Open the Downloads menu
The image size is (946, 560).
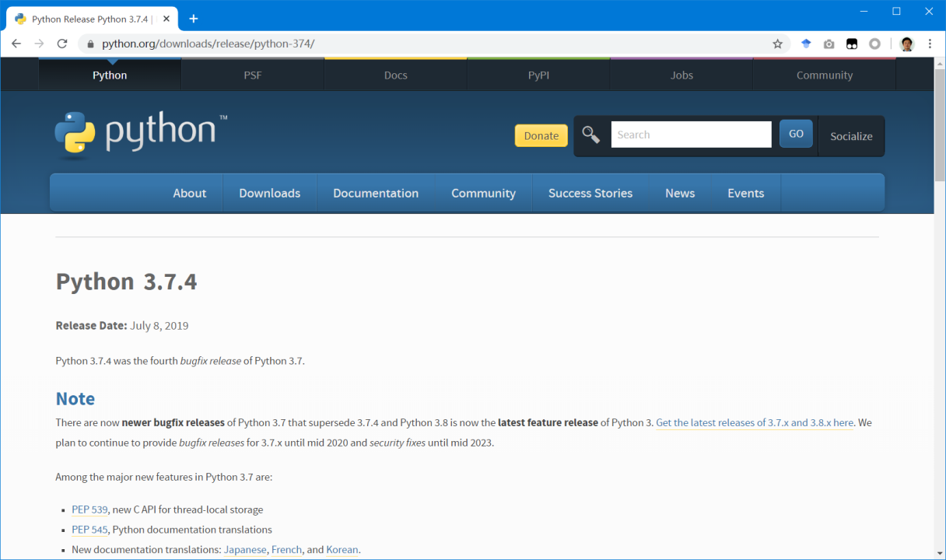(270, 193)
